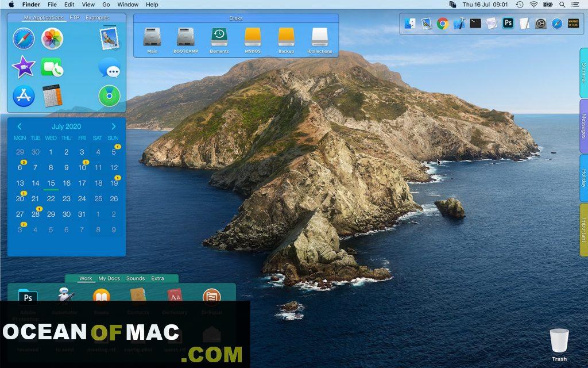
Task: Open the Find My app icon
Action: (110, 96)
